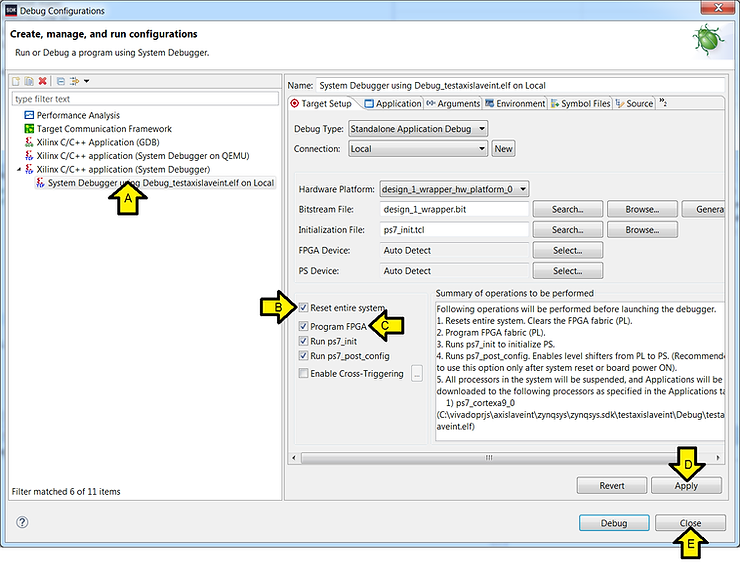Image resolution: width=740 pixels, height=572 pixels.
Task: Toggle Reset entire system checkbox
Action: [303, 308]
